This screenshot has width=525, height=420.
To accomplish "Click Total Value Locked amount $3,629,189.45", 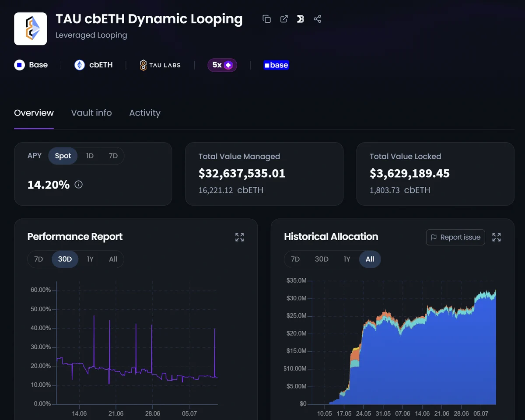I will click(x=409, y=173).
